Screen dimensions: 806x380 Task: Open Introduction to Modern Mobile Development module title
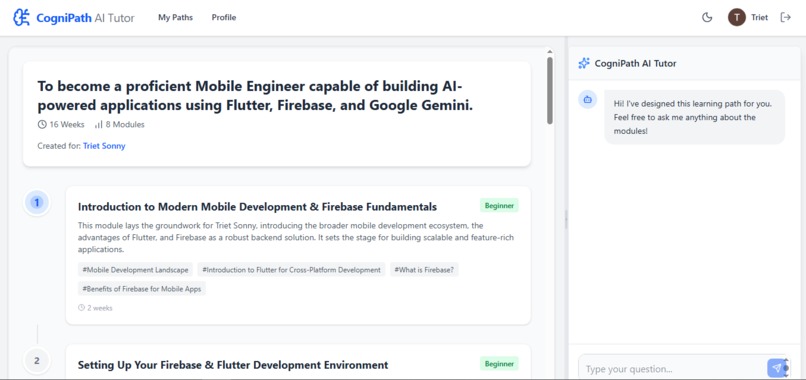pos(257,207)
